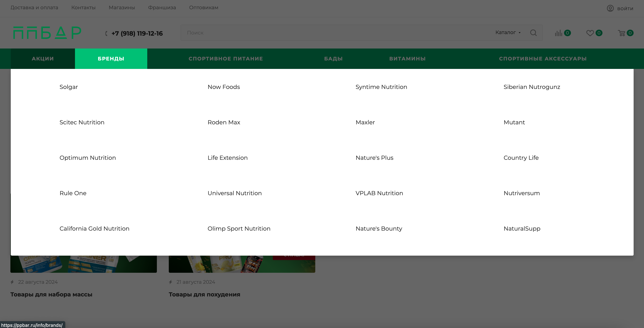
Task: Choose the Solgar brand link
Action: [68, 87]
